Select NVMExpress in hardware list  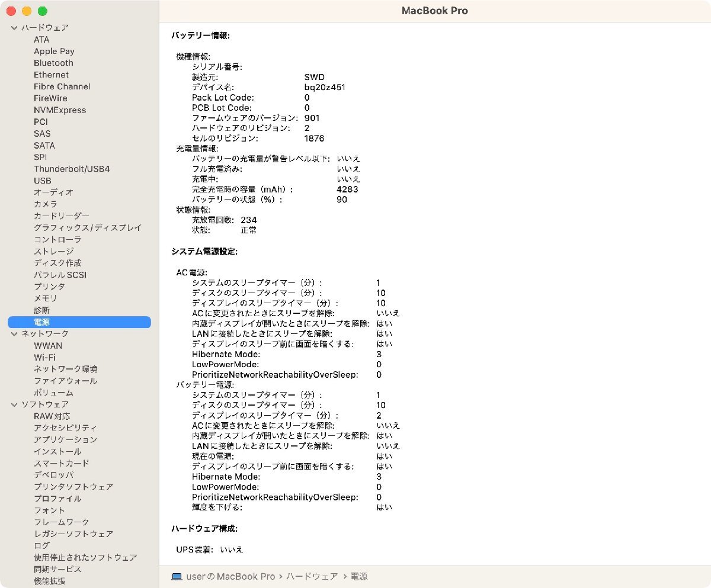[x=60, y=110]
